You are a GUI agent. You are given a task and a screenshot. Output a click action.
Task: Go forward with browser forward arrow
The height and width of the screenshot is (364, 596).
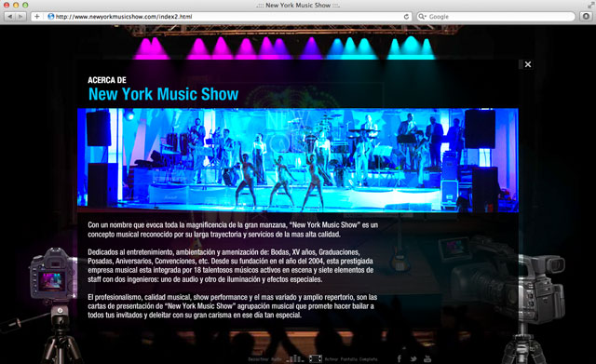coord(20,17)
